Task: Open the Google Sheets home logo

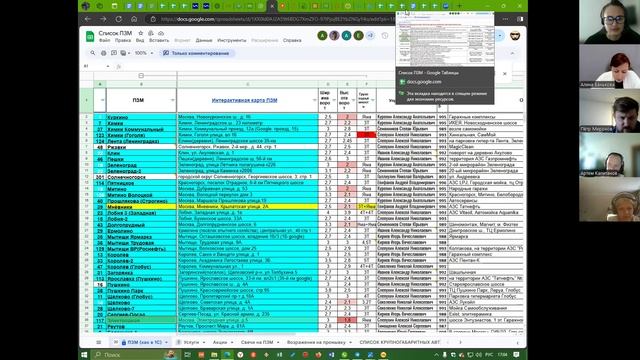Action: [x=90, y=36]
